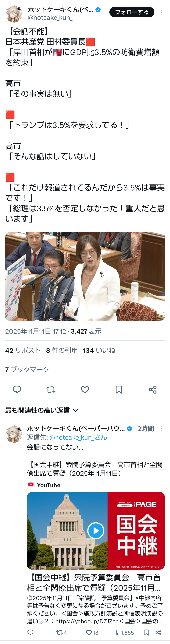Open the 42 リポスト list
The height and width of the screenshot is (644, 170).
click(x=23, y=350)
